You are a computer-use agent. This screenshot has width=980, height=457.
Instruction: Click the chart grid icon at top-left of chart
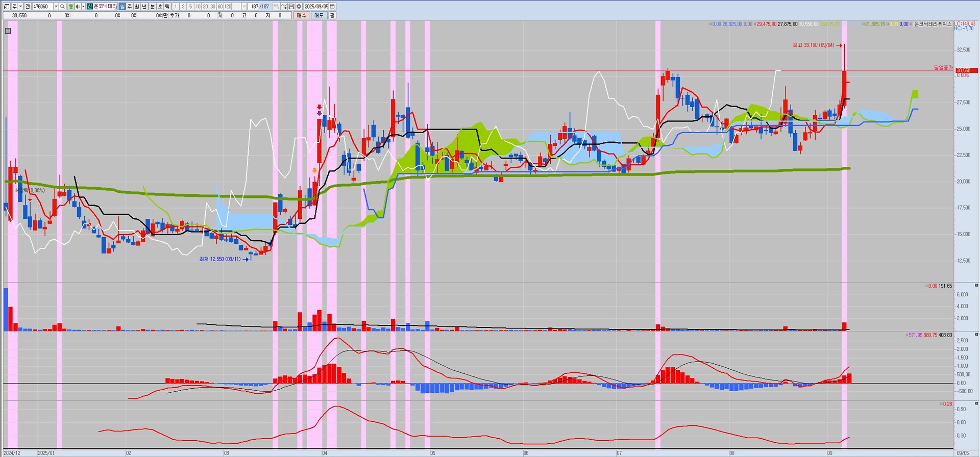pyautogui.click(x=8, y=31)
